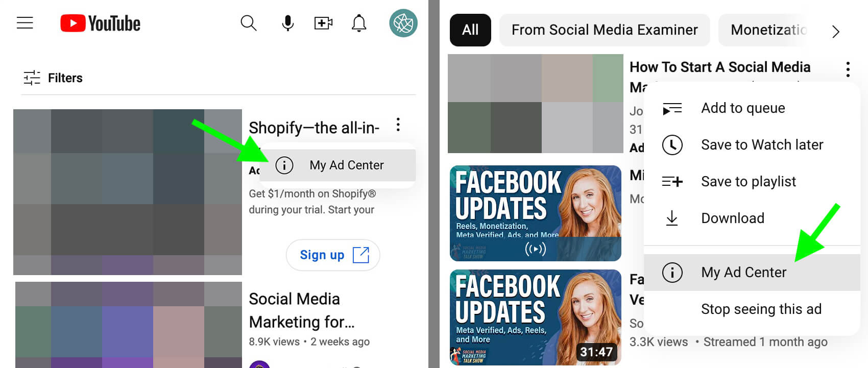
Task: Select My Ad Center in right context menu
Action: (x=752, y=273)
